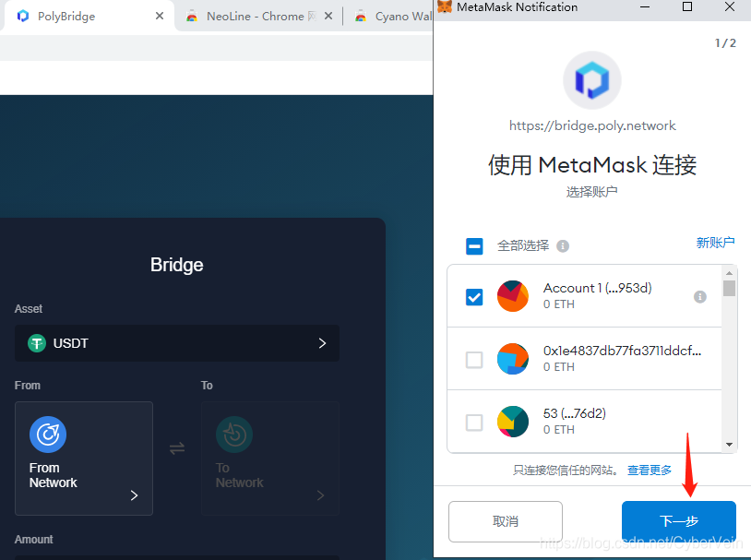Image resolution: width=751 pixels, height=560 pixels.
Task: Click the NeoLine tab's rainbow favicon
Action: click(x=192, y=17)
